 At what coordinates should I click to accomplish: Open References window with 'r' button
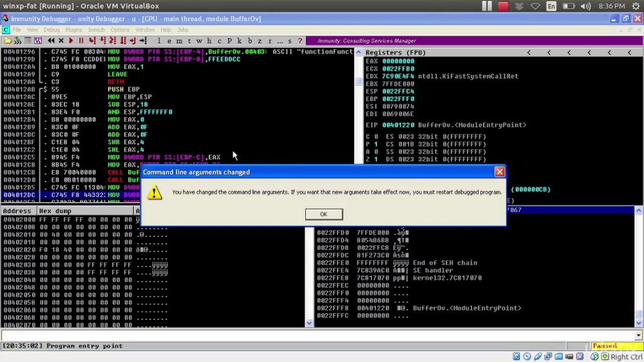(x=270, y=41)
